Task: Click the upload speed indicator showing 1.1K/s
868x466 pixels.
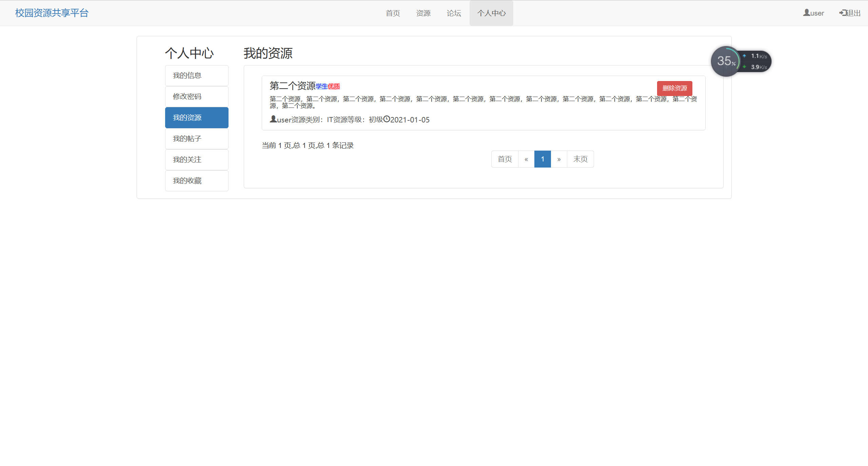Action: (755, 55)
